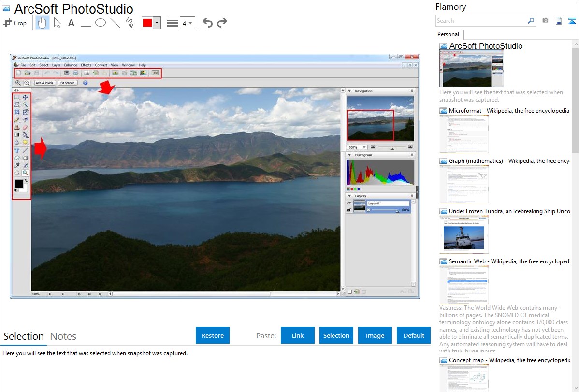Open the Personal tab in Flamory panel
Image resolution: width=579 pixels, height=392 pixels.
pos(448,34)
